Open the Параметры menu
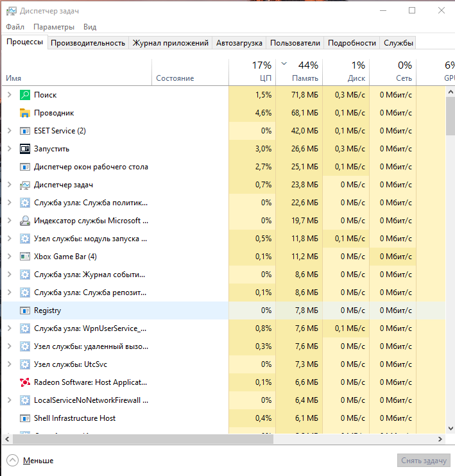The image size is (455, 476). [x=54, y=27]
